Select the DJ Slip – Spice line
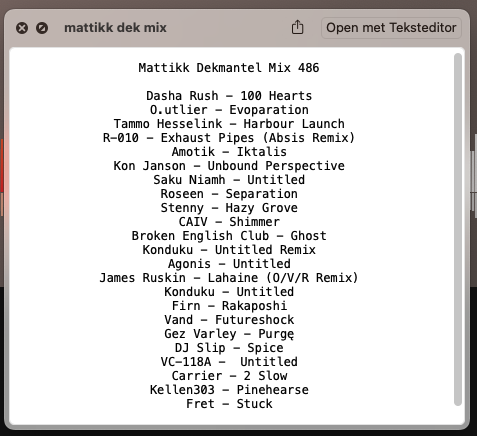 [229, 348]
